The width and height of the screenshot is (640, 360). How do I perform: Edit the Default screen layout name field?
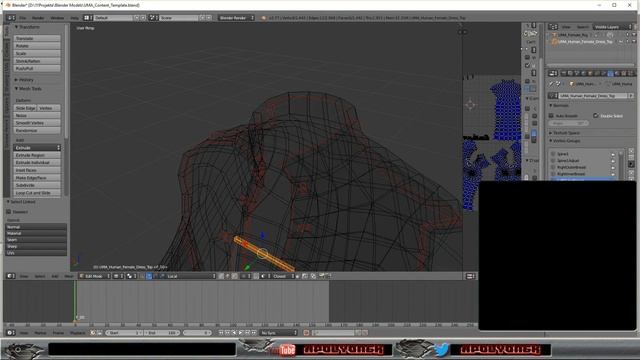113,18
